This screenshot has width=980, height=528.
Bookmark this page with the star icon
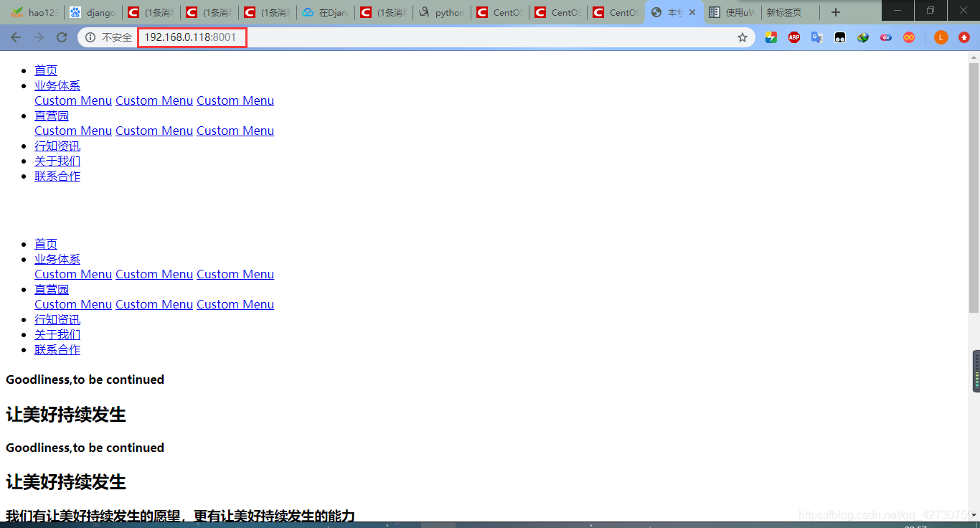click(x=743, y=37)
